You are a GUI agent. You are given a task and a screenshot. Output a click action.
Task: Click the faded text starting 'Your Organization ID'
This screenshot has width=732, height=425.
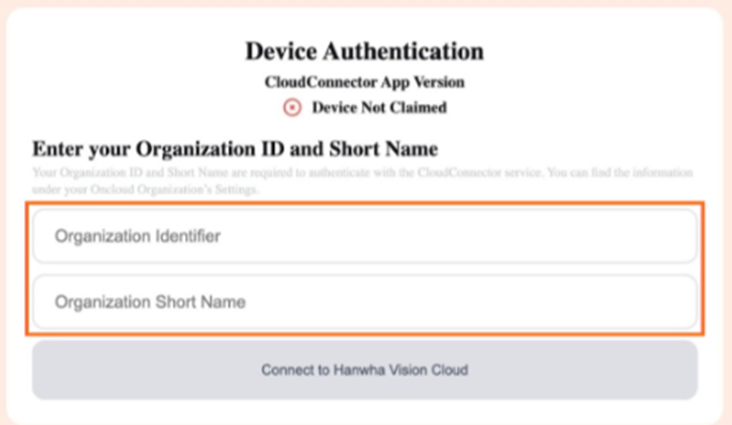[362, 181]
